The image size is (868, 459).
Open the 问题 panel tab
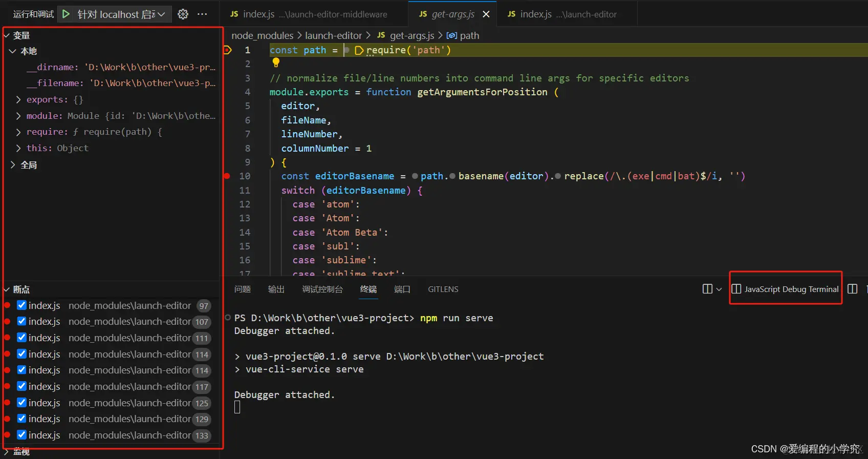coord(243,289)
